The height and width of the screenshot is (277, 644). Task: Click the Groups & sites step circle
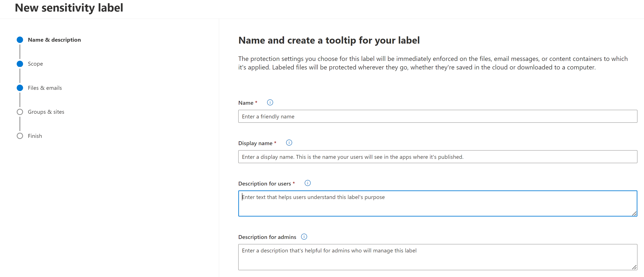(x=20, y=112)
